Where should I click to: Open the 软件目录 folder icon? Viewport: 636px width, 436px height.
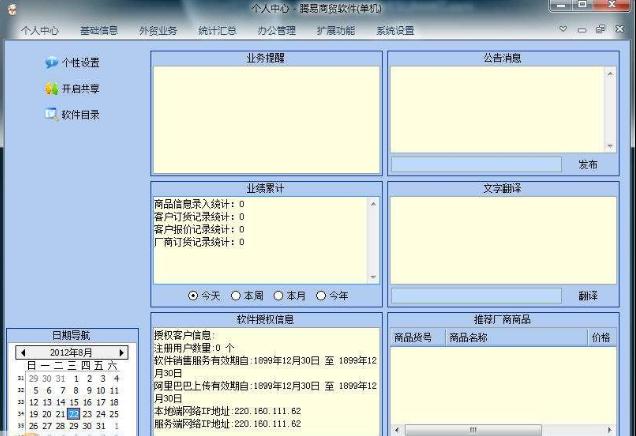pos(51,114)
